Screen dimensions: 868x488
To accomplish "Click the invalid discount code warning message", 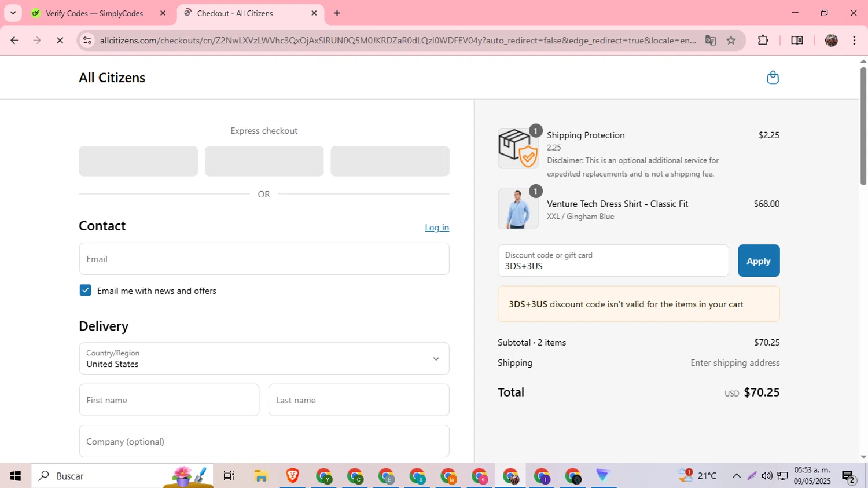I will (x=639, y=304).
